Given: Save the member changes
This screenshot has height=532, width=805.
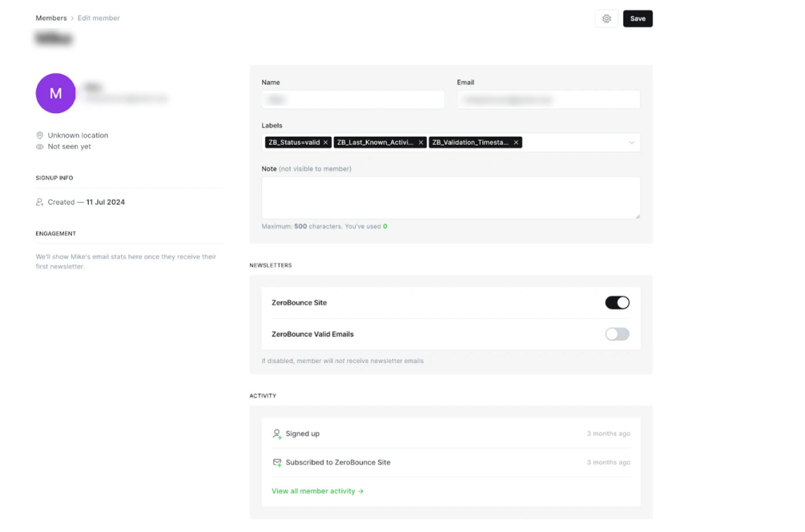Looking at the screenshot, I should [637, 19].
